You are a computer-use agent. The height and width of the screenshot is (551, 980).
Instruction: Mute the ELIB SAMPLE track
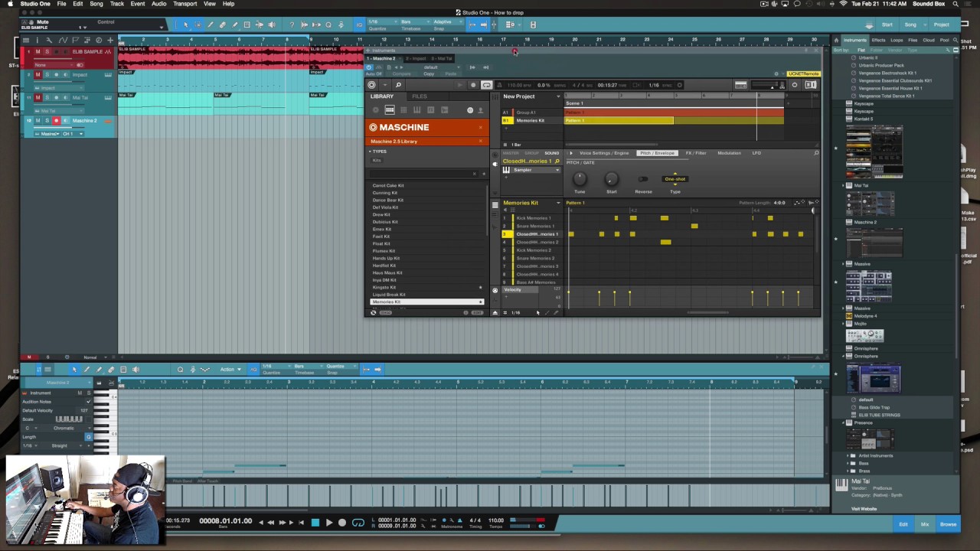38,51
